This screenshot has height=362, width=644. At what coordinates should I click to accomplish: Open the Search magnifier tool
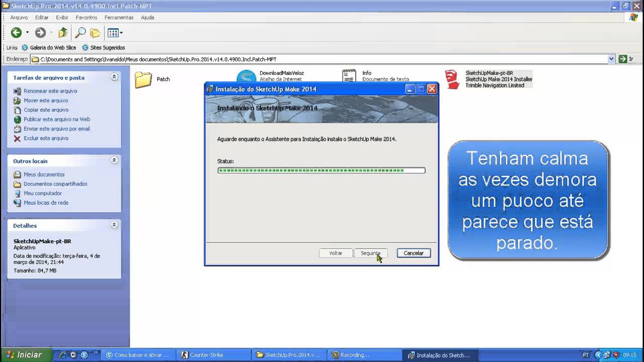(x=80, y=33)
